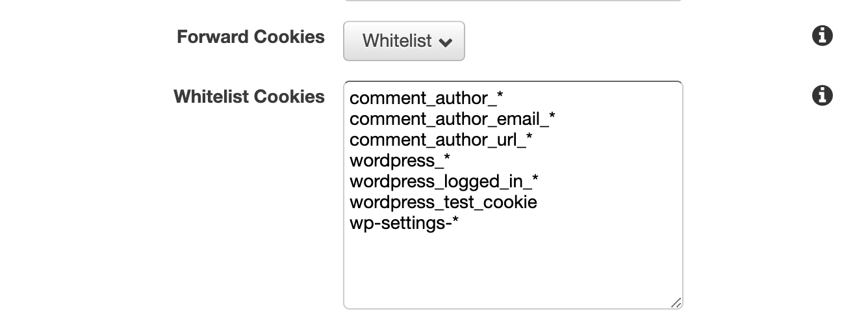Click the info icon beside Forward Cookies
The height and width of the screenshot is (333, 868).
[x=823, y=36]
